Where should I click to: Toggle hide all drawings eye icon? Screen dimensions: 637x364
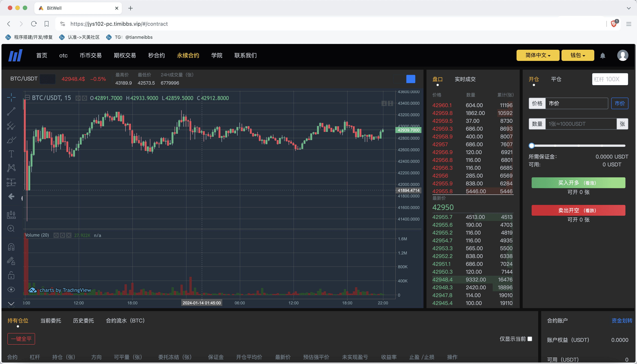click(x=11, y=289)
